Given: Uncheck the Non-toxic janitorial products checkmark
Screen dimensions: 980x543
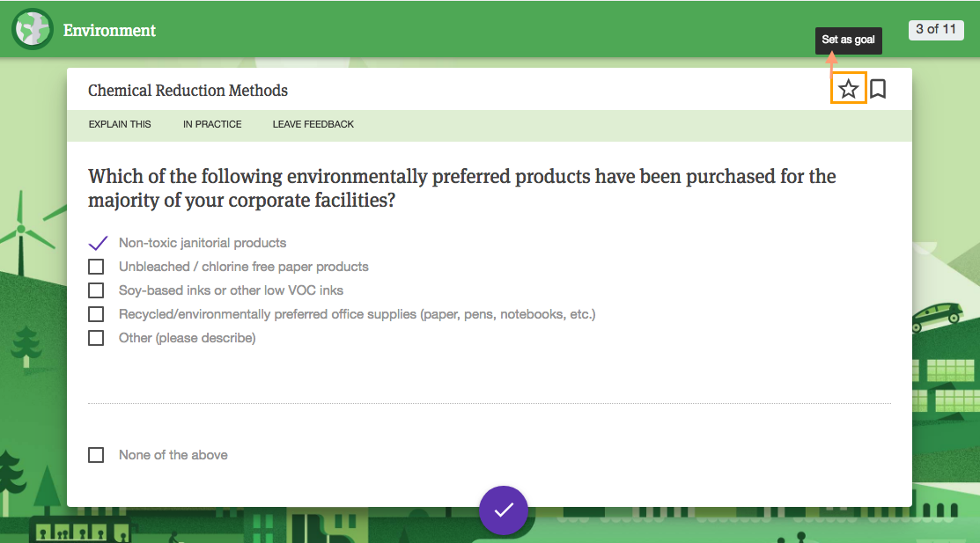Looking at the screenshot, I should 98,243.
